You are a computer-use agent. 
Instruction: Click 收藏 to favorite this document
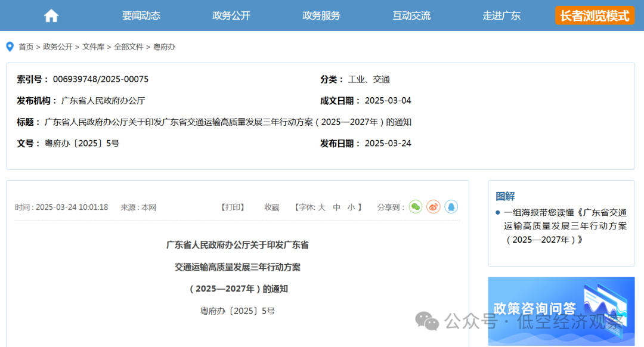[x=271, y=207]
